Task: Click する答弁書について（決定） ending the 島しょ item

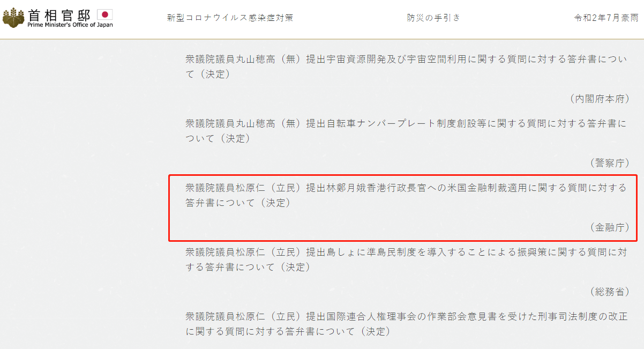Action: tap(248, 267)
